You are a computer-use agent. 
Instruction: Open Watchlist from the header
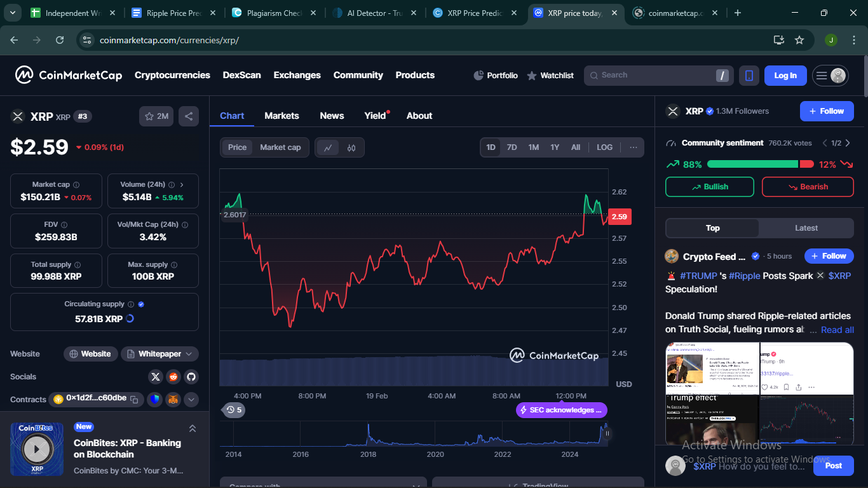pyautogui.click(x=550, y=76)
